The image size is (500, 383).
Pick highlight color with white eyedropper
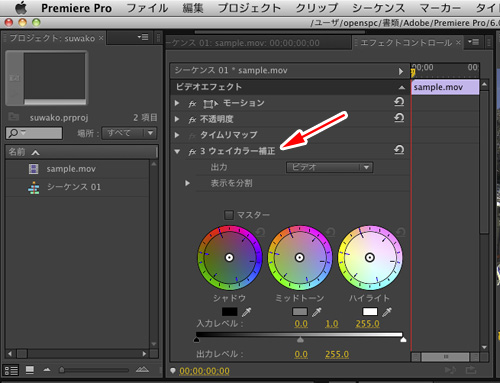[x=387, y=312]
